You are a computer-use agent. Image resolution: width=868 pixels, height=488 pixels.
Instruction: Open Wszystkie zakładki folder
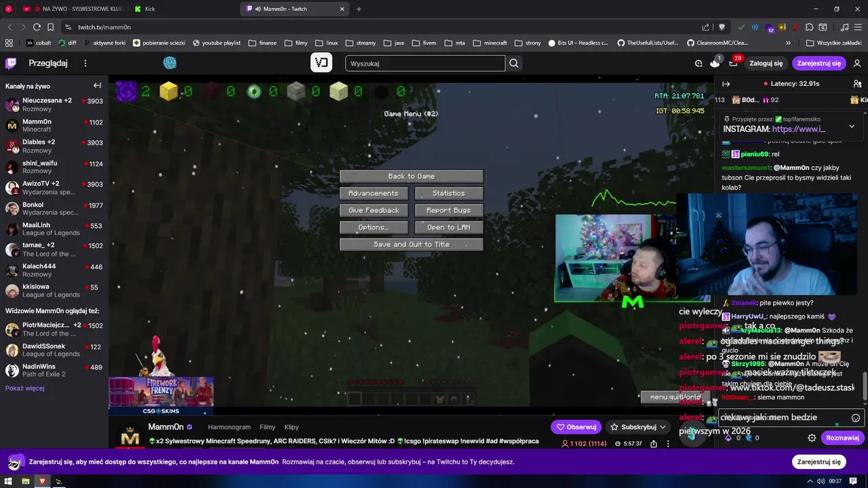833,43
